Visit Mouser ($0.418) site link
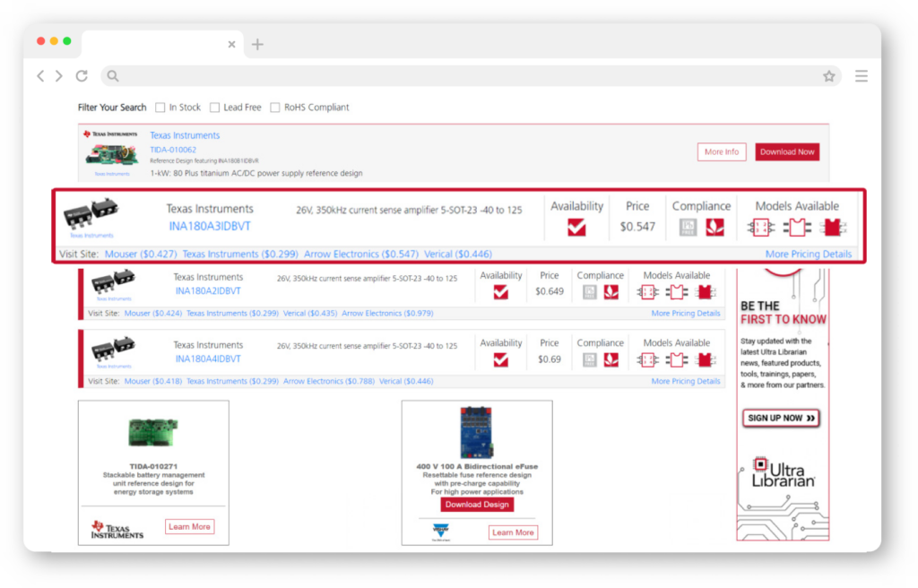 [152, 381]
